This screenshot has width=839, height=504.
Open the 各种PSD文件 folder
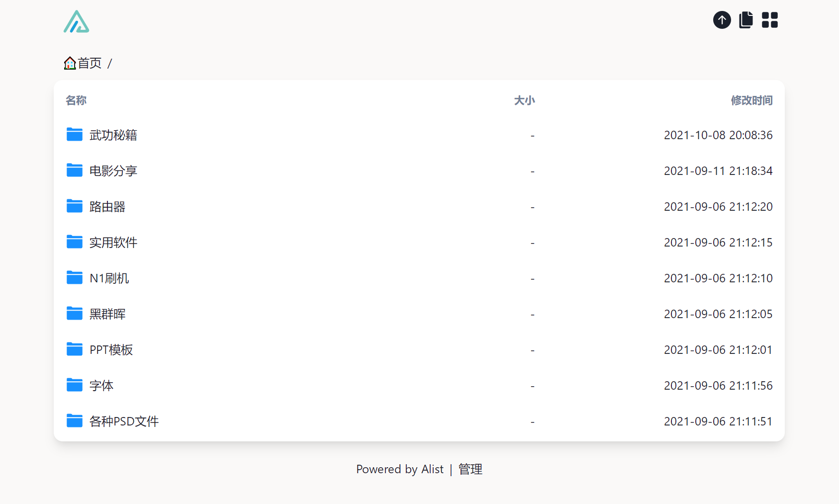coord(124,421)
